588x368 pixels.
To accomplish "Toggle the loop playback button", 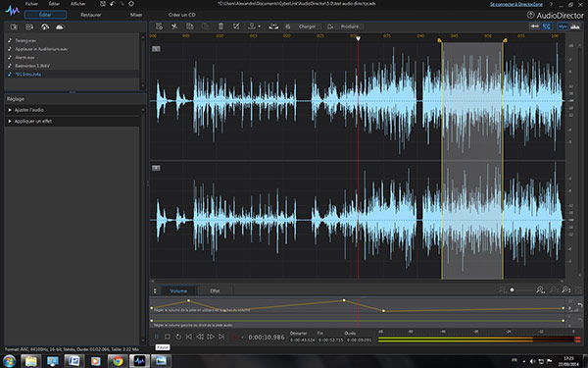I will (x=178, y=337).
